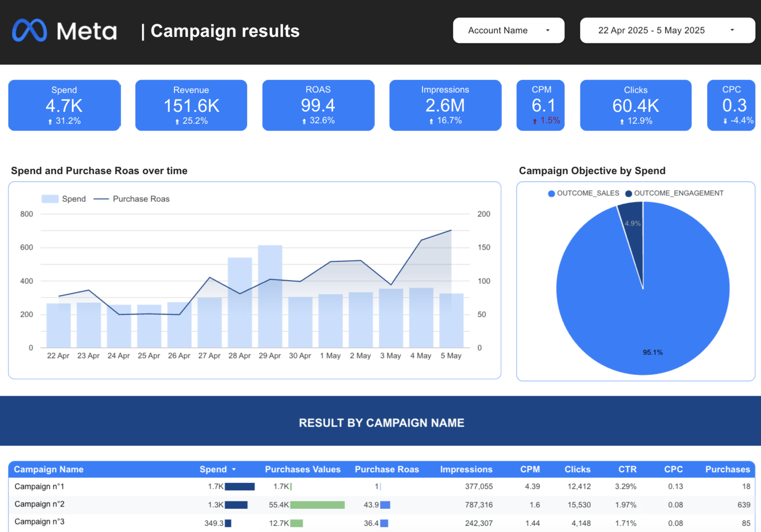
Task: Open the date range picker
Action: point(667,30)
